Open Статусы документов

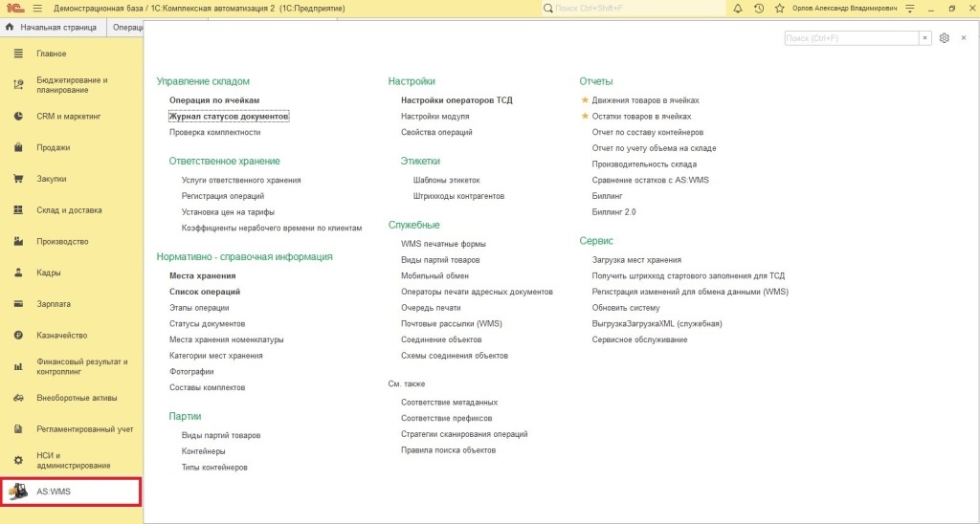coord(207,323)
